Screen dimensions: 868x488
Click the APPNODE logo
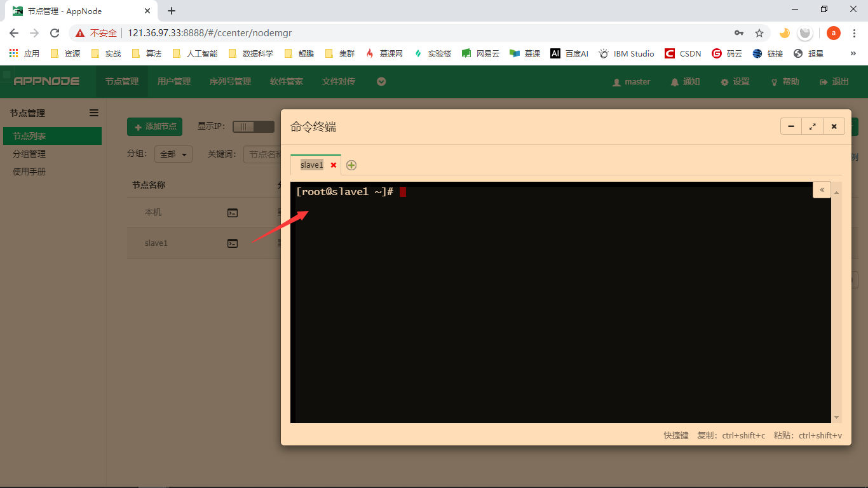pyautogui.click(x=46, y=81)
